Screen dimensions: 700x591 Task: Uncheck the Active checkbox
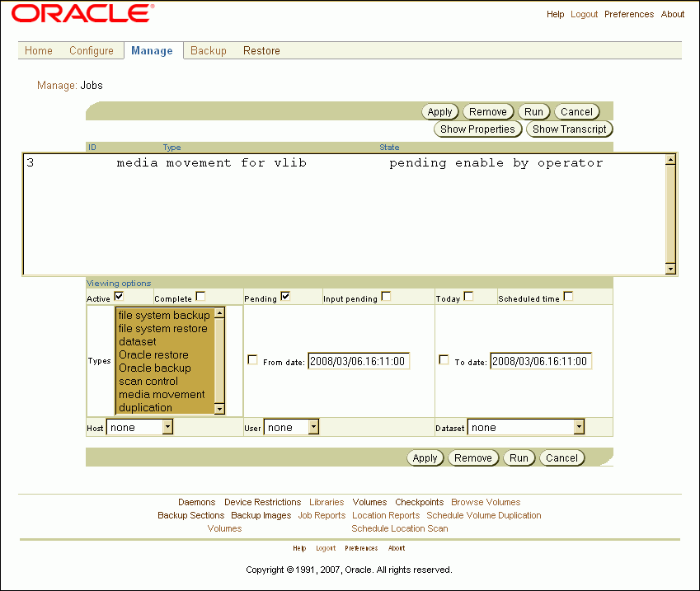119,296
